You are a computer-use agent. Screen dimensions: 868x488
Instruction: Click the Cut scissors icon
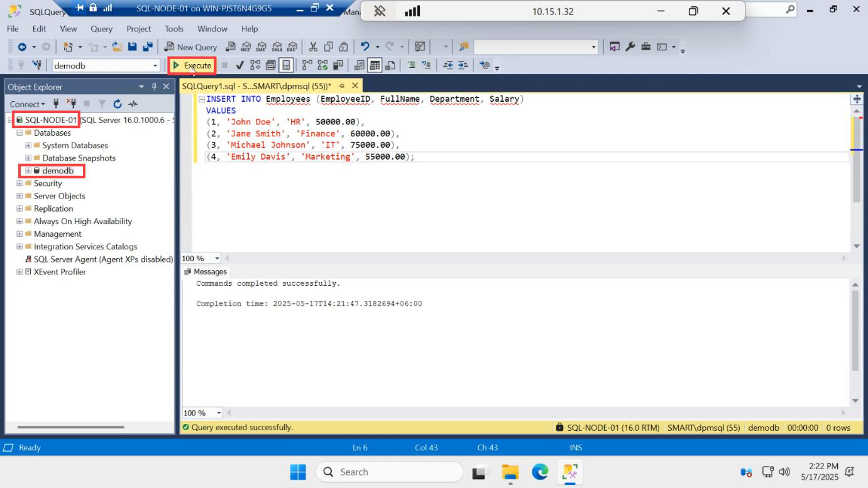[313, 46]
